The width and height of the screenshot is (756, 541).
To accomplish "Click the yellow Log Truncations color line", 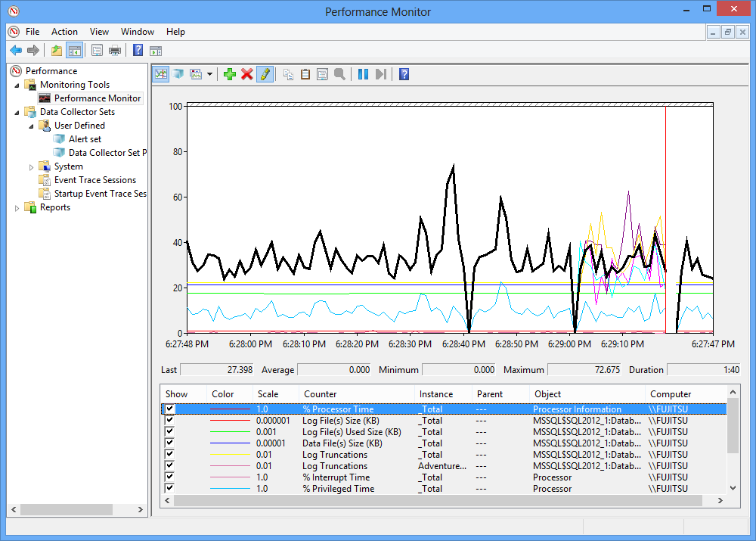I will tap(230, 455).
